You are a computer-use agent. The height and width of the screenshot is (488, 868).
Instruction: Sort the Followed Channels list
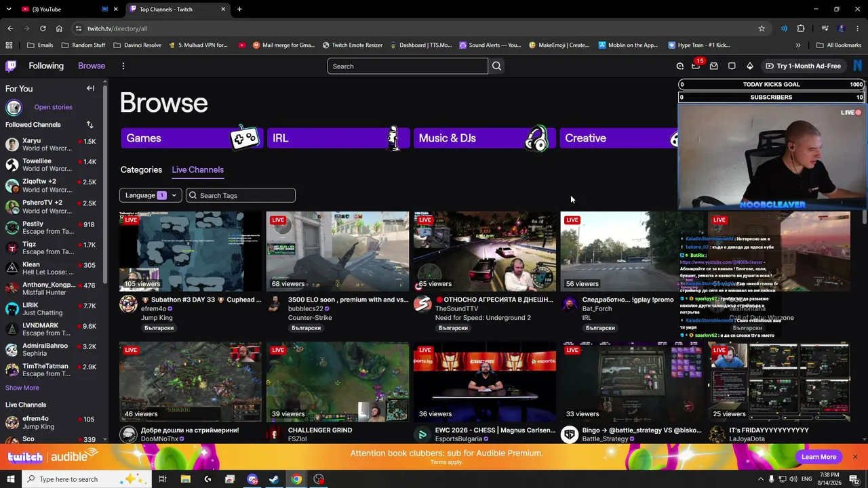pos(90,125)
